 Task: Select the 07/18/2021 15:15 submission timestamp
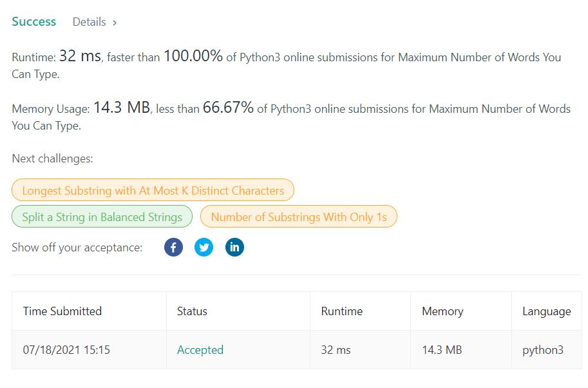tap(66, 350)
